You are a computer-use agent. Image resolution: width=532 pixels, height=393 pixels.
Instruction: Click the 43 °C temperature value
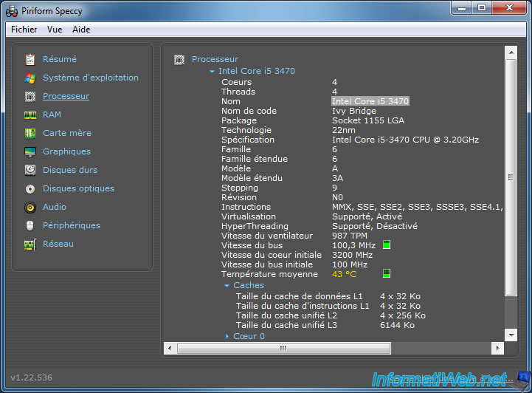(x=344, y=274)
